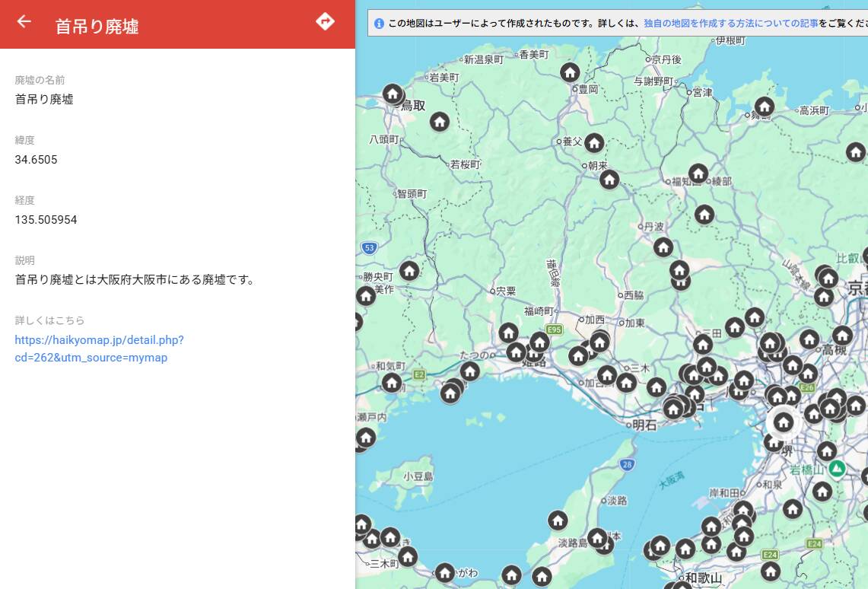Select the house marker right of 堺

826,451
